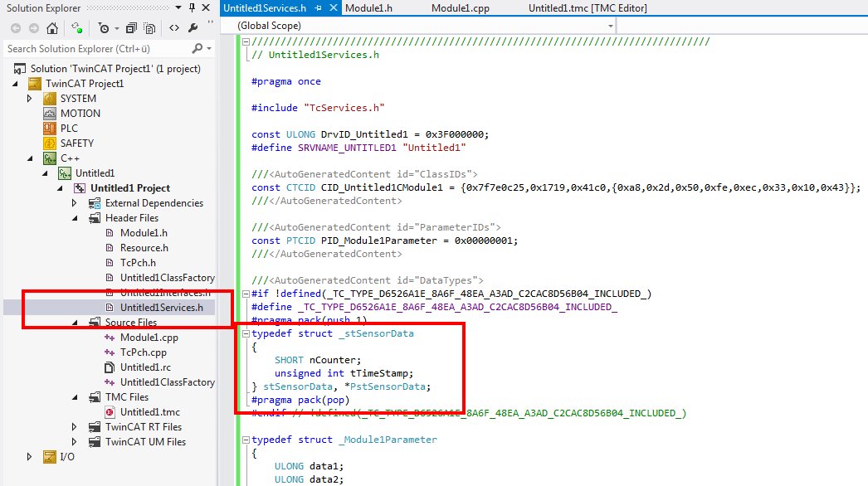
Task: Select TcPch.cpp file
Action: pos(143,352)
